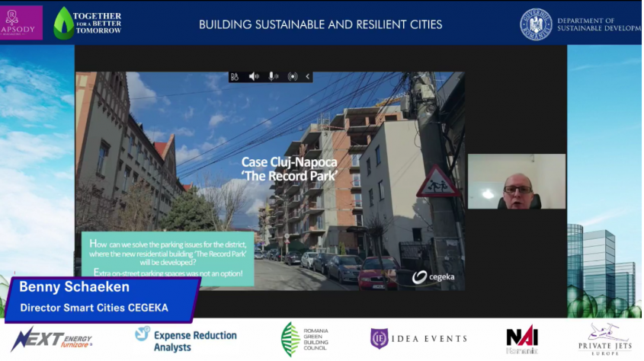
Task: Mute the microphone icon in overlay toolbar
Action: [x=273, y=76]
